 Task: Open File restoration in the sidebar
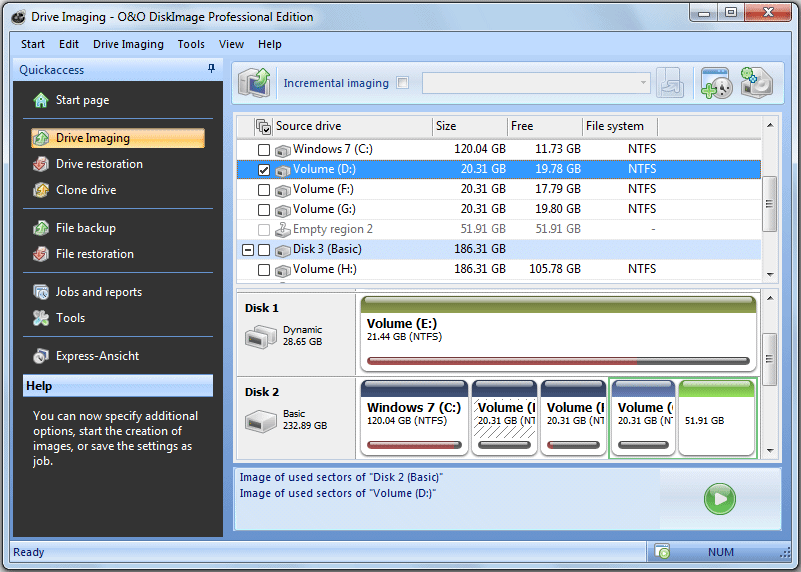(83, 254)
